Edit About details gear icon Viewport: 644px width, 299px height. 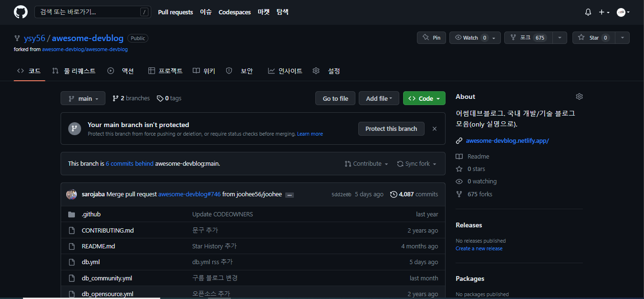pos(579,96)
